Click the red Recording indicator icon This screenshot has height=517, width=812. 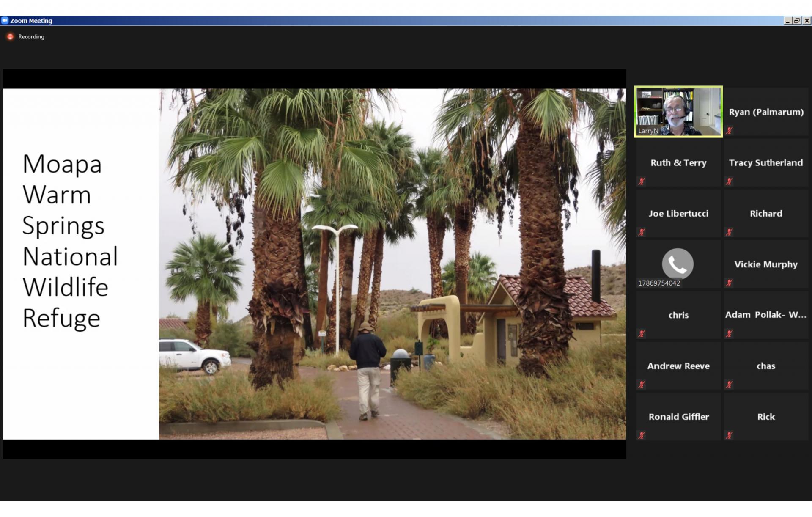10,37
